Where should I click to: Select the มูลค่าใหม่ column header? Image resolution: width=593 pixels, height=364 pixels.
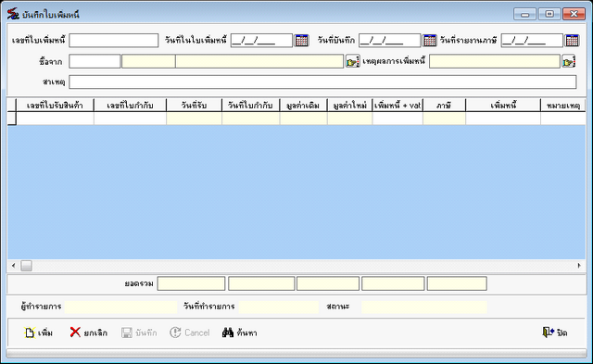click(350, 106)
